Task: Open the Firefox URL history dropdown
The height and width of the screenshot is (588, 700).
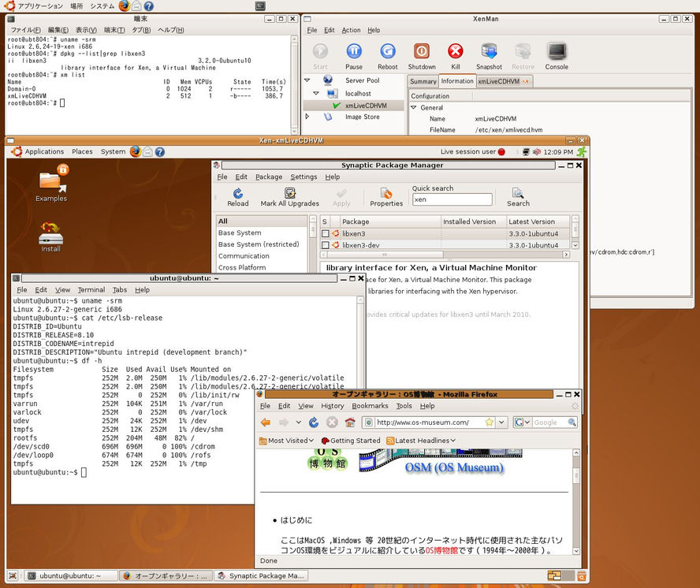Action: coord(502,422)
